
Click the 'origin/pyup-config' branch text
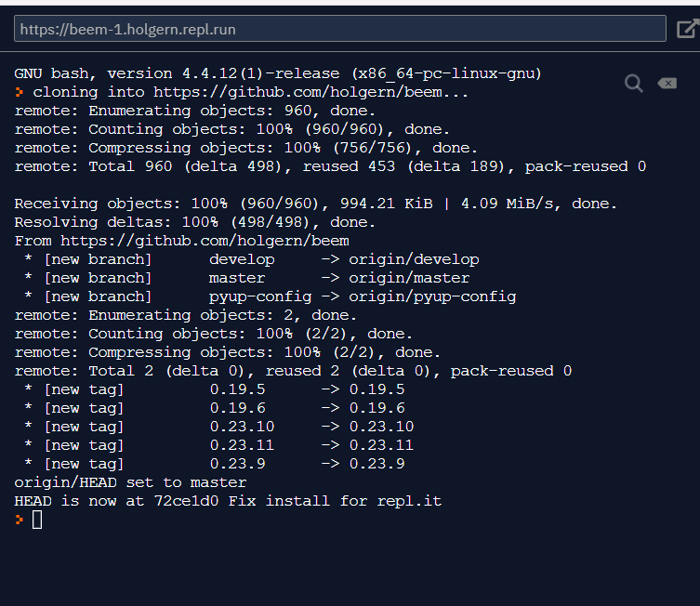tap(432, 296)
